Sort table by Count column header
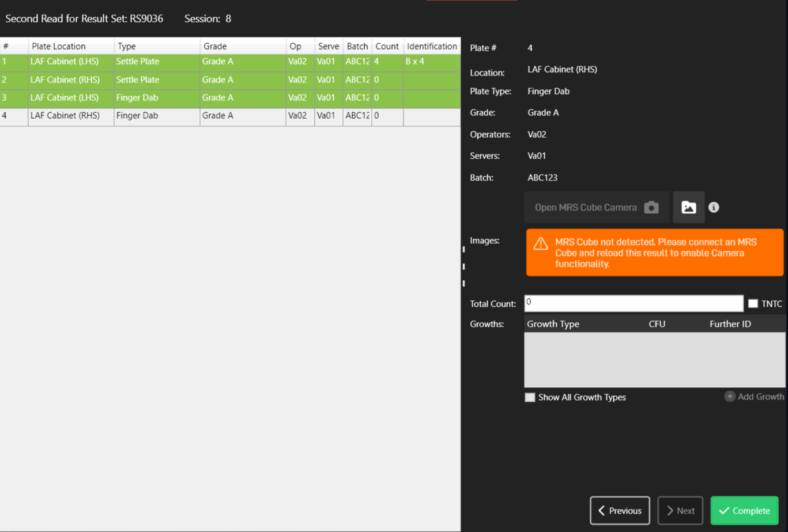Viewport: 788px width, 532px height. point(387,46)
